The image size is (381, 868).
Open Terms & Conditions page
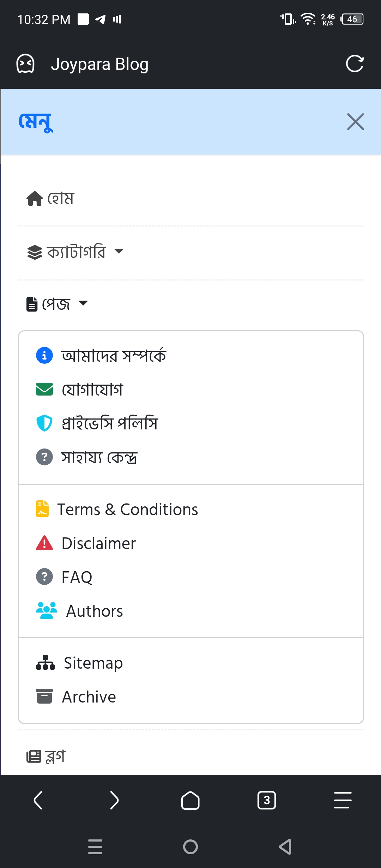tap(127, 510)
